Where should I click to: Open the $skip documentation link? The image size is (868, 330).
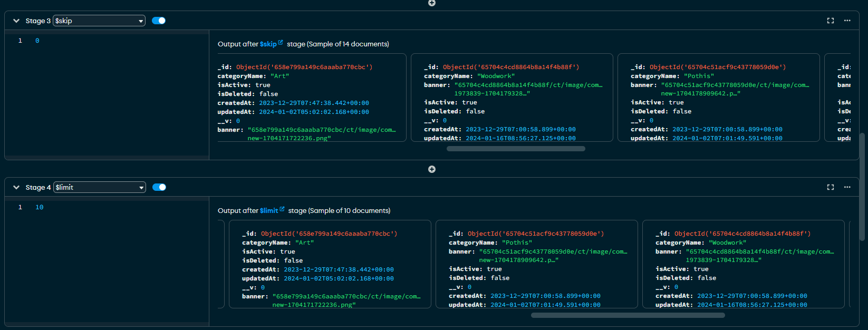(x=268, y=44)
